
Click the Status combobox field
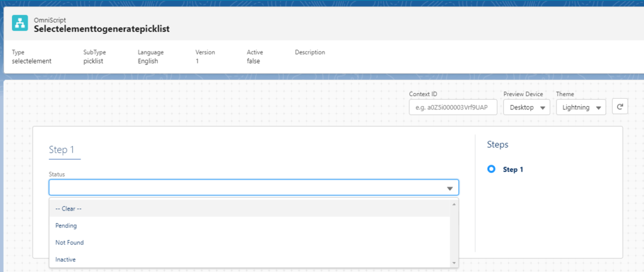pos(253,187)
